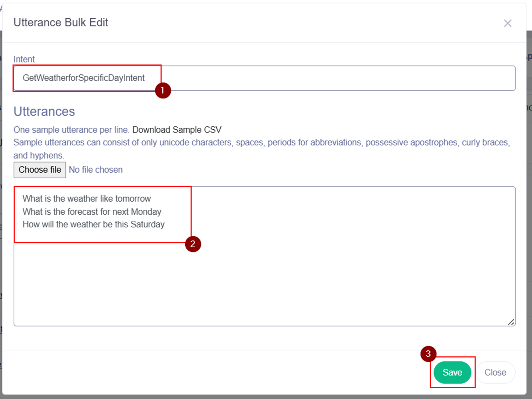Click the step 2 annotation marker
The height and width of the screenshot is (399, 532).
click(193, 244)
